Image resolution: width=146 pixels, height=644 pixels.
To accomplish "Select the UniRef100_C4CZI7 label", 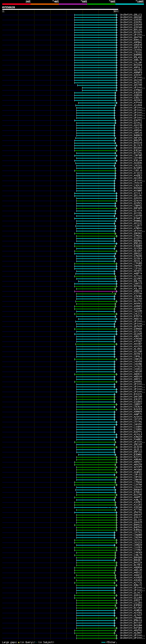I will [x=131, y=314].
